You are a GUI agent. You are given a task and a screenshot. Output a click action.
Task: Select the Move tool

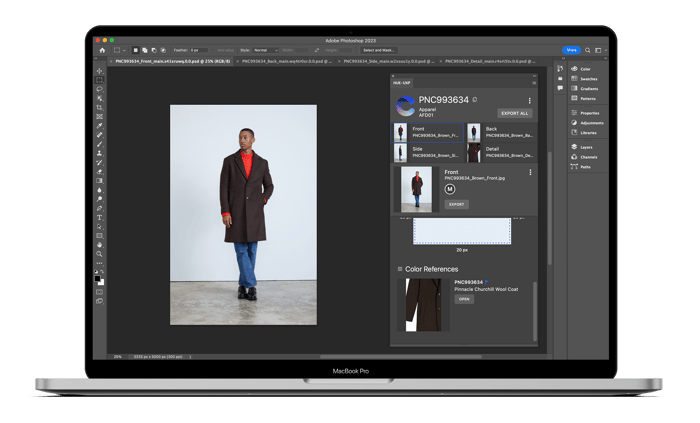pyautogui.click(x=100, y=71)
